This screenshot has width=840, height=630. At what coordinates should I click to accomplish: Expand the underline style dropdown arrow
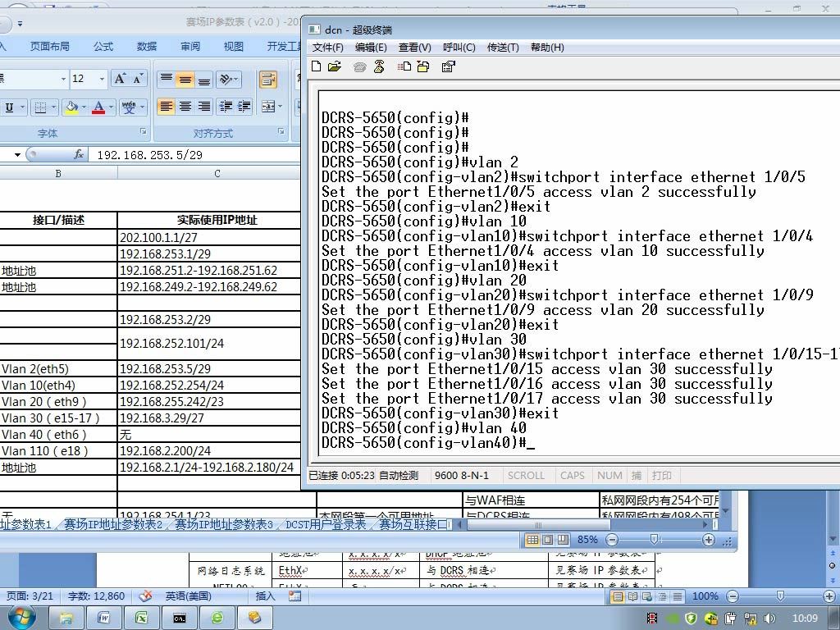(x=22, y=107)
